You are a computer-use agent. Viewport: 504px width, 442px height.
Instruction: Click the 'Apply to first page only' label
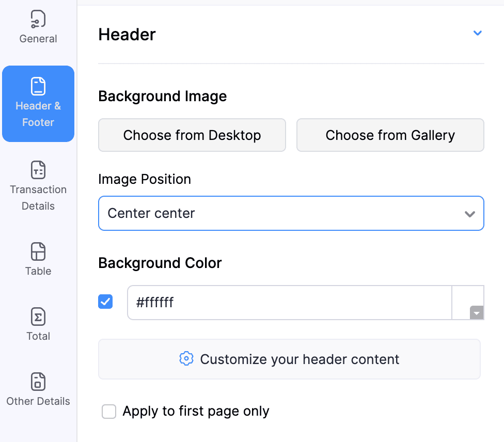(x=196, y=412)
